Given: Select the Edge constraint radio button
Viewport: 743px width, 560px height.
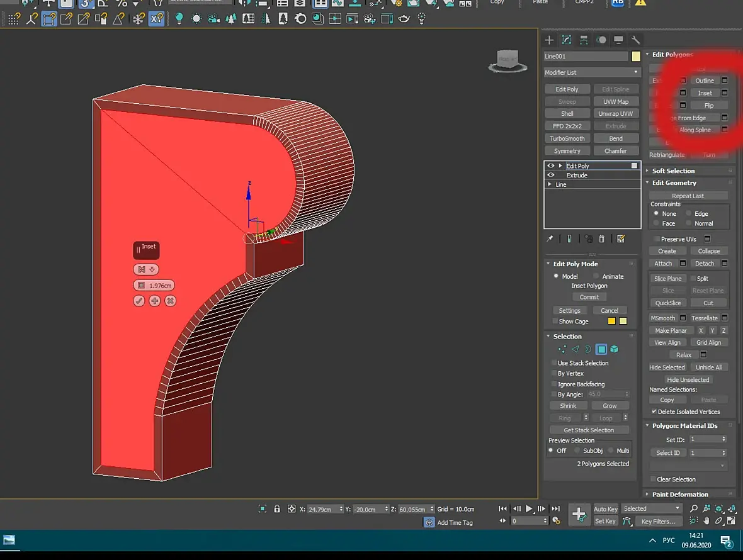Looking at the screenshot, I should pyautogui.click(x=688, y=214).
